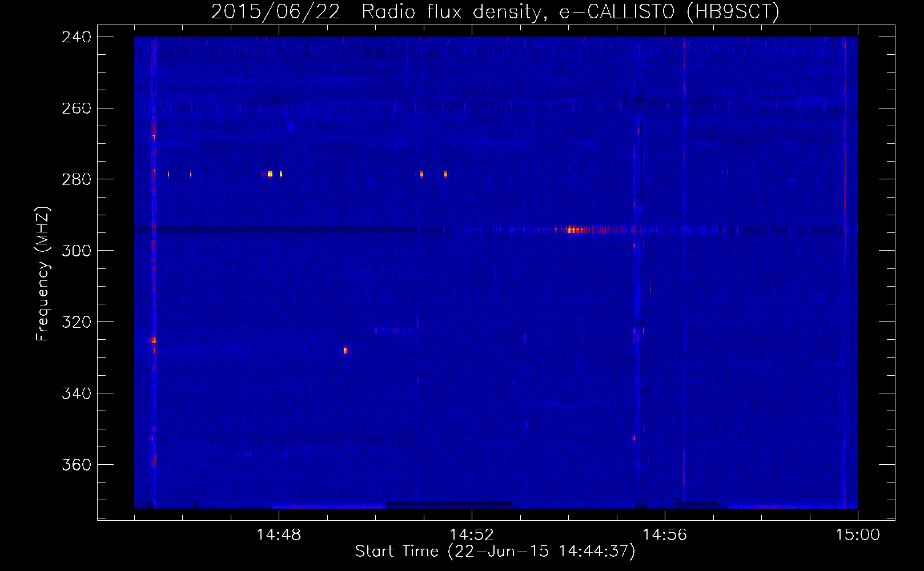Click the plot title 'Radio flux density, e-CALLISTO (HB9SCT)'
The image size is (924, 571).
tap(571, 11)
